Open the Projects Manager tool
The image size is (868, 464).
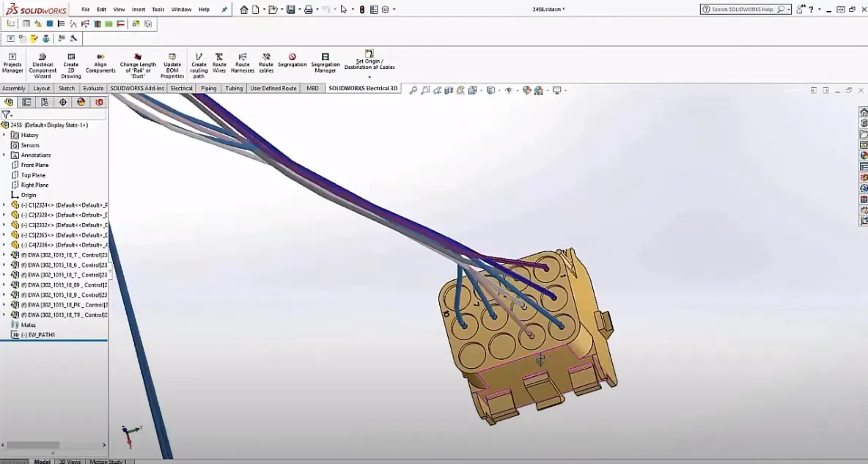(12, 63)
